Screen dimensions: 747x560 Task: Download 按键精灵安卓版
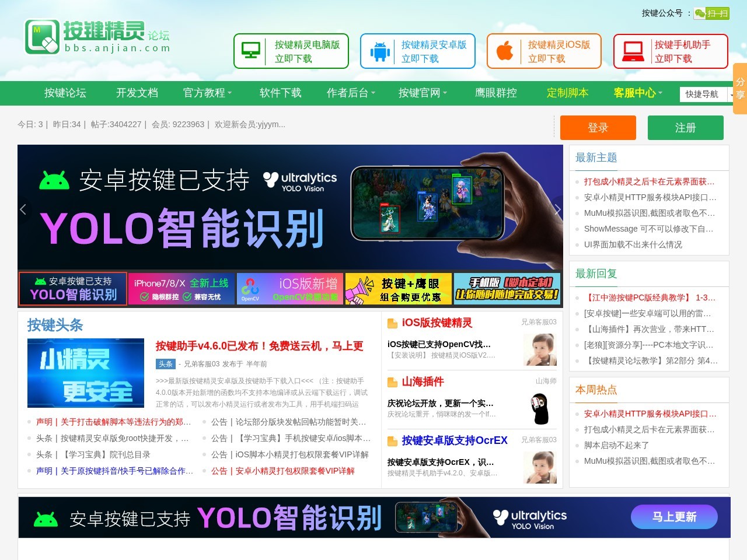[x=418, y=51]
